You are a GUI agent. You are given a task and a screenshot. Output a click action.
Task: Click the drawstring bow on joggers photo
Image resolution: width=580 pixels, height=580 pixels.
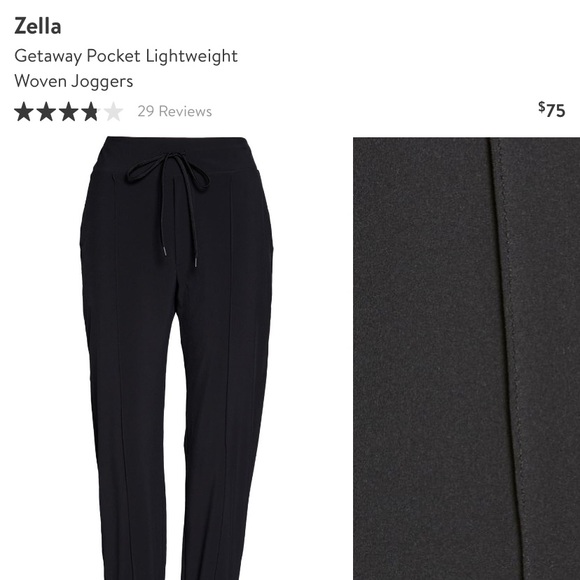pyautogui.click(x=168, y=172)
